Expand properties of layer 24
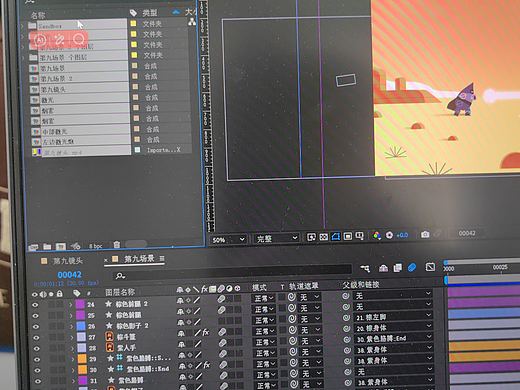Viewport: 520px width, 390px height. 71,304
